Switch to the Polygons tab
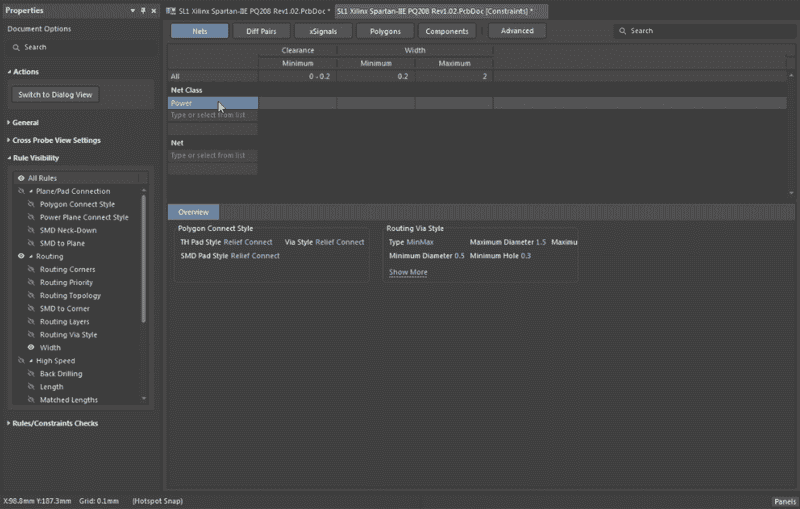 385,31
